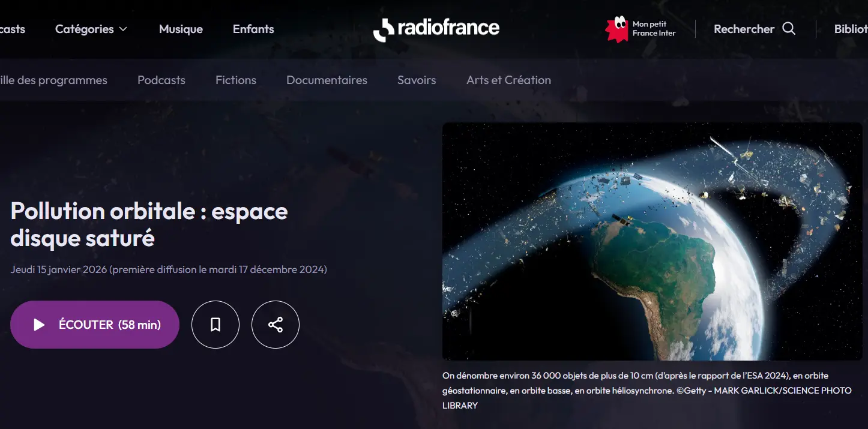Open the Mon petit France Inter mascot icon
Image resolution: width=868 pixels, height=429 pixels.
pyautogui.click(x=616, y=29)
